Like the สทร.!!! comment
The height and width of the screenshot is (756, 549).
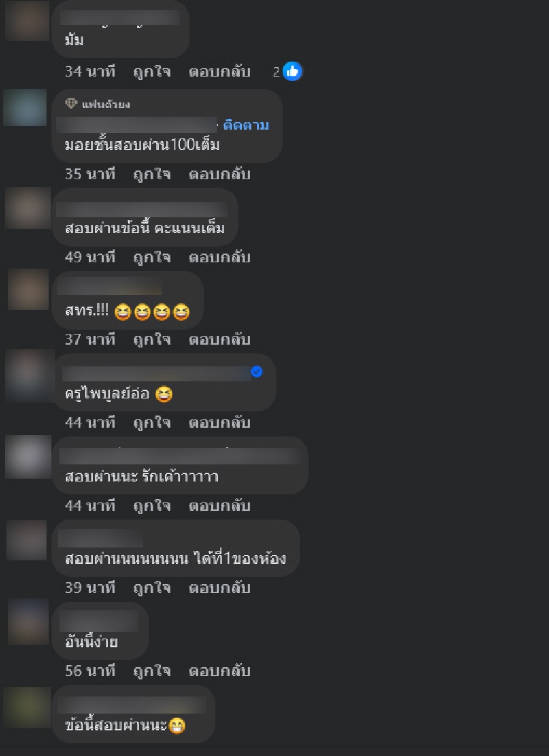(152, 339)
